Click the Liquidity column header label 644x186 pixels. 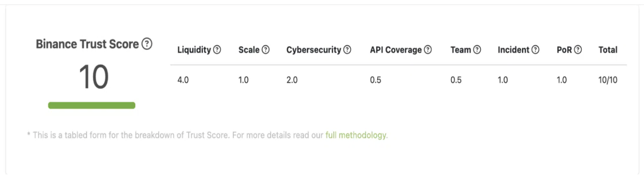click(194, 50)
